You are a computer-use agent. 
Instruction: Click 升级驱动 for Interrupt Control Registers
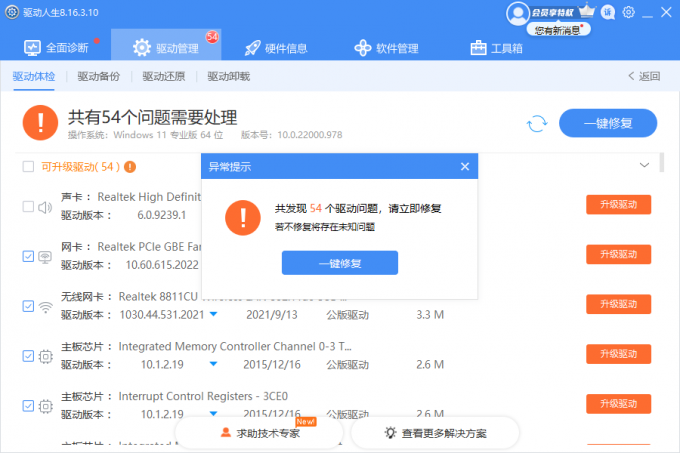pyautogui.click(x=618, y=403)
